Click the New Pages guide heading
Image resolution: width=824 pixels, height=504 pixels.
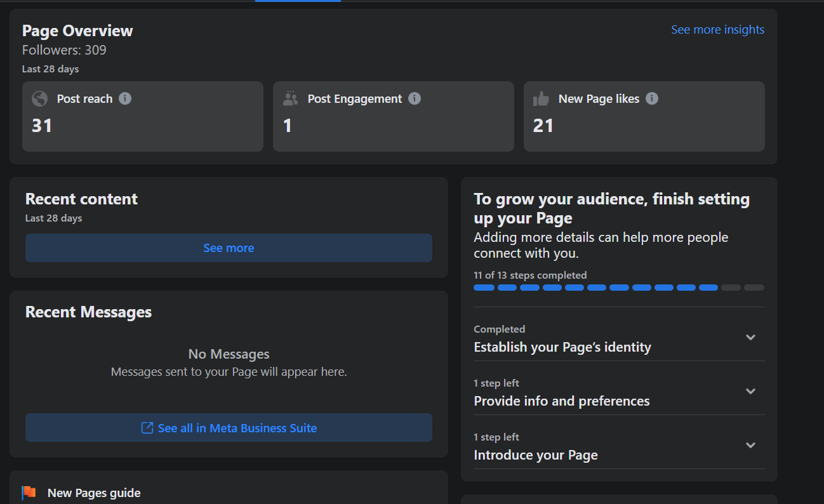pyautogui.click(x=94, y=493)
